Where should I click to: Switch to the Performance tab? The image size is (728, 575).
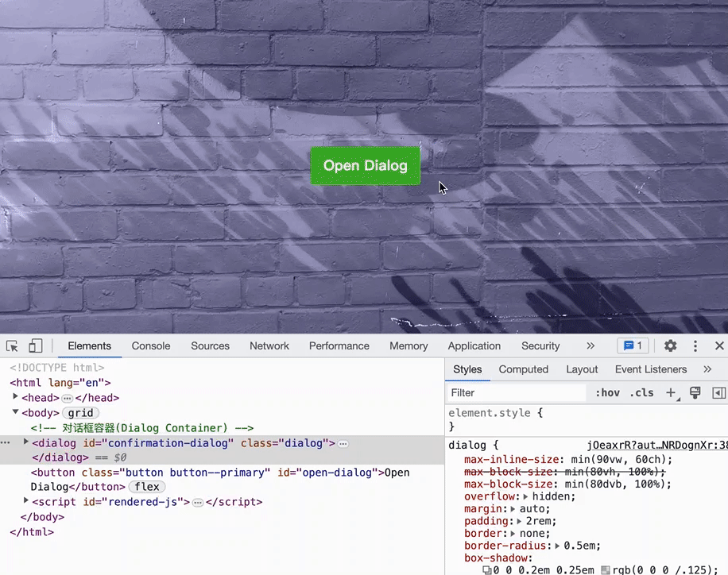(339, 345)
